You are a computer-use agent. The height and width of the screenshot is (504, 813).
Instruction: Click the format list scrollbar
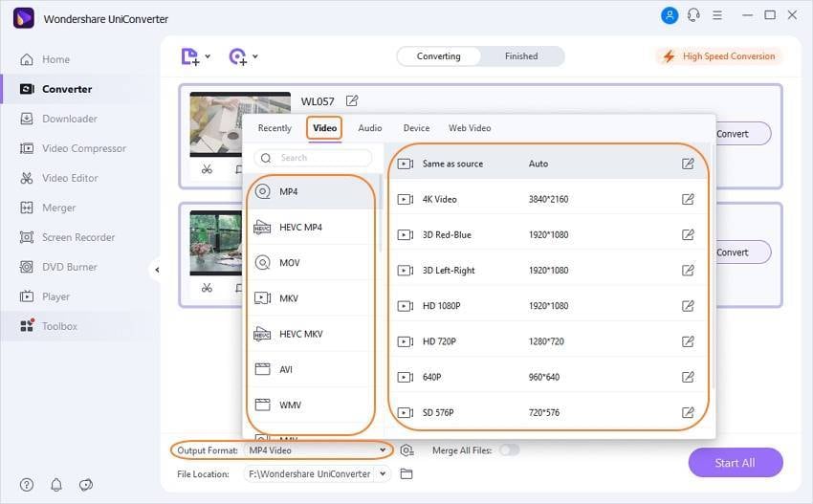(381, 212)
